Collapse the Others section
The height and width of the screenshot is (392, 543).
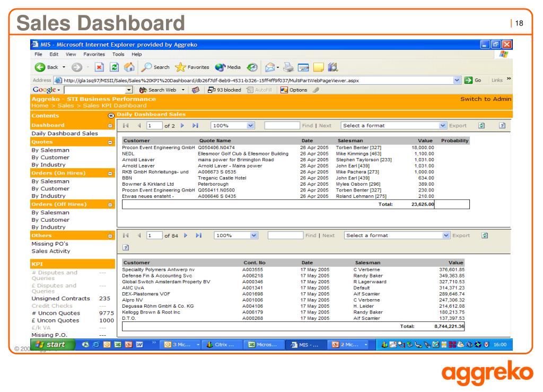110,236
